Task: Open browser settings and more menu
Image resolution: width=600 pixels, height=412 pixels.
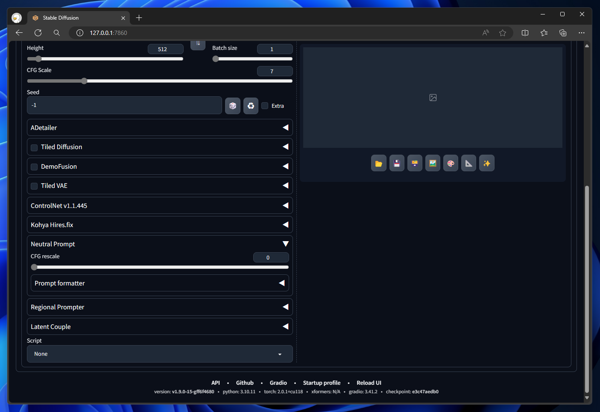Action: click(x=581, y=33)
